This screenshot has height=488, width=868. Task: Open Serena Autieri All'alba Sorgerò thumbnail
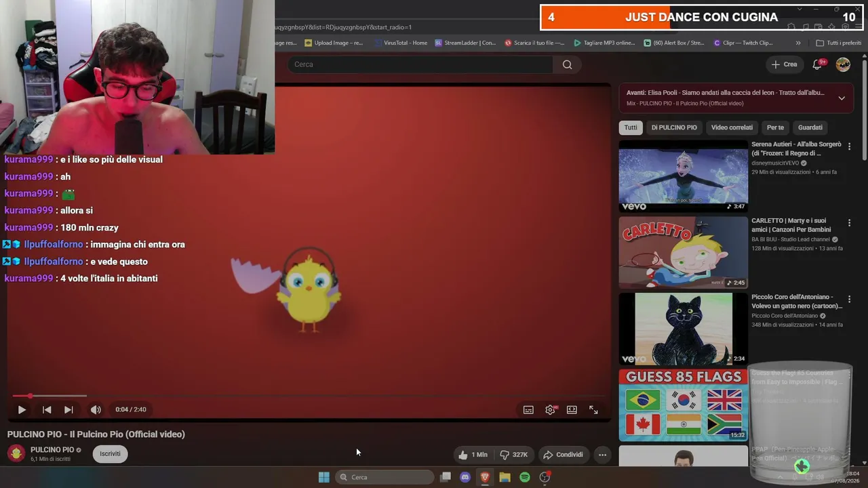[x=684, y=176]
